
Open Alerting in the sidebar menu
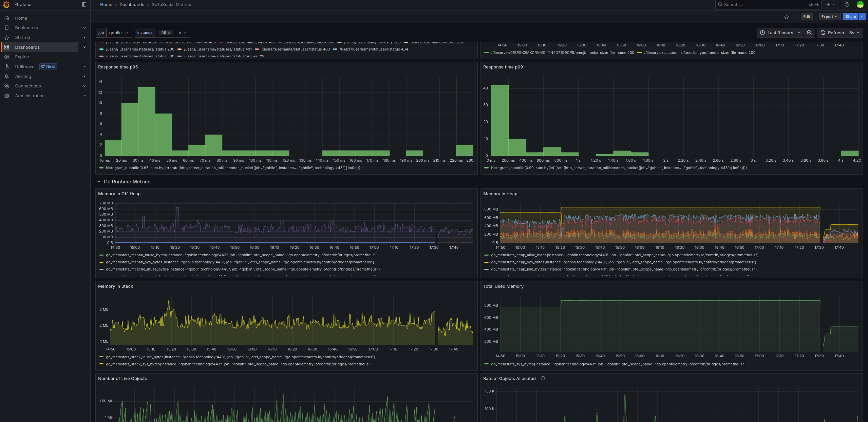click(23, 77)
